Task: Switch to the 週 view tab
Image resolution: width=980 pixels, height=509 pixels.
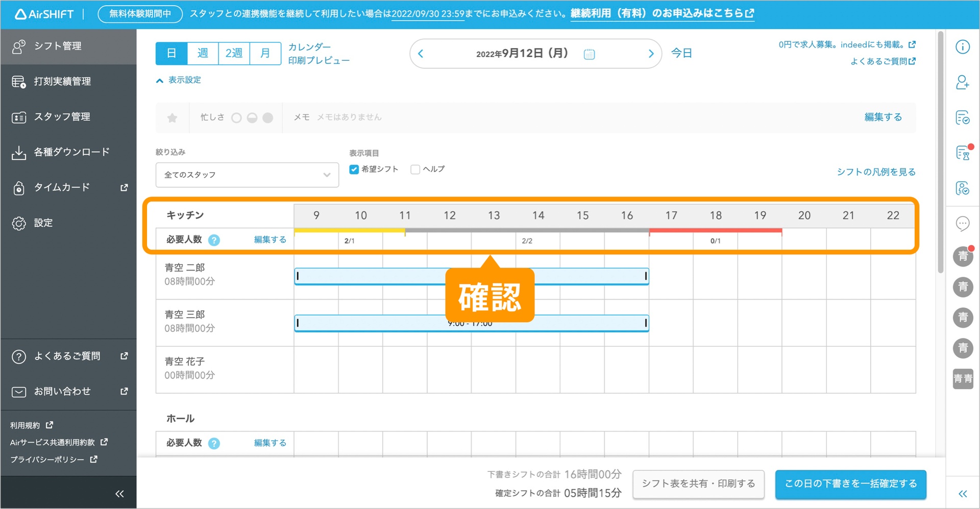Action: click(203, 53)
